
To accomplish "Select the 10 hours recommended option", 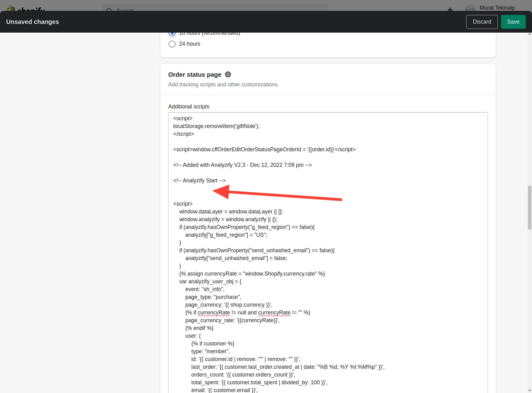I will (x=172, y=33).
